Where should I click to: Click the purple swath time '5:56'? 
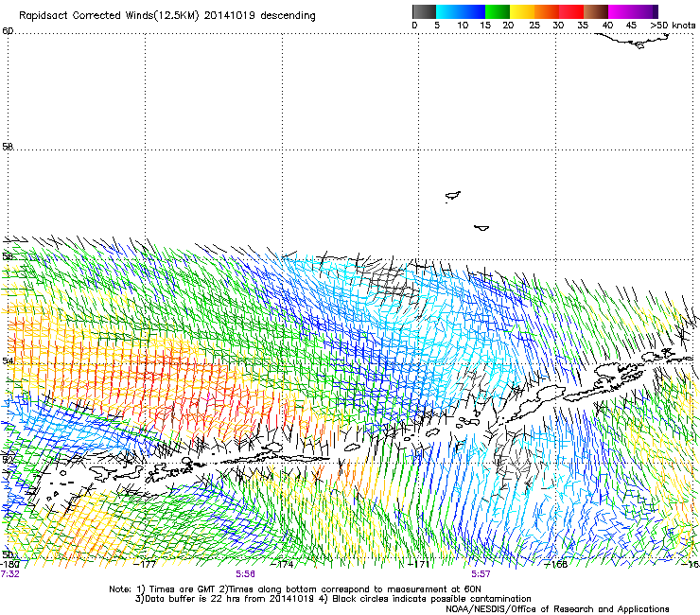pos(246,574)
